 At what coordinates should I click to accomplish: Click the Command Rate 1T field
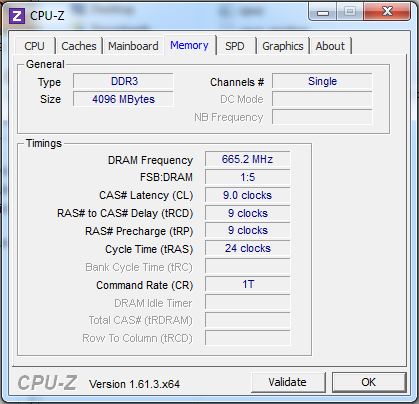(x=247, y=285)
